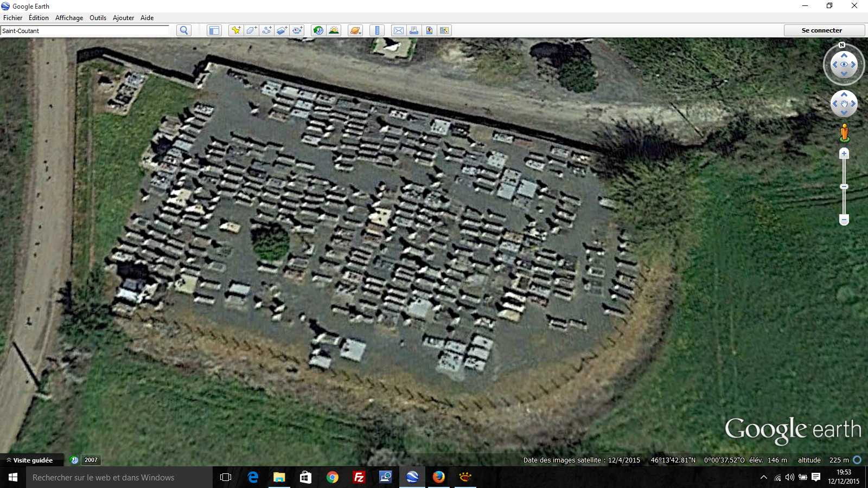Click the Saint-Coutant search field
The width and height of the screenshot is (868, 488).
(85, 31)
